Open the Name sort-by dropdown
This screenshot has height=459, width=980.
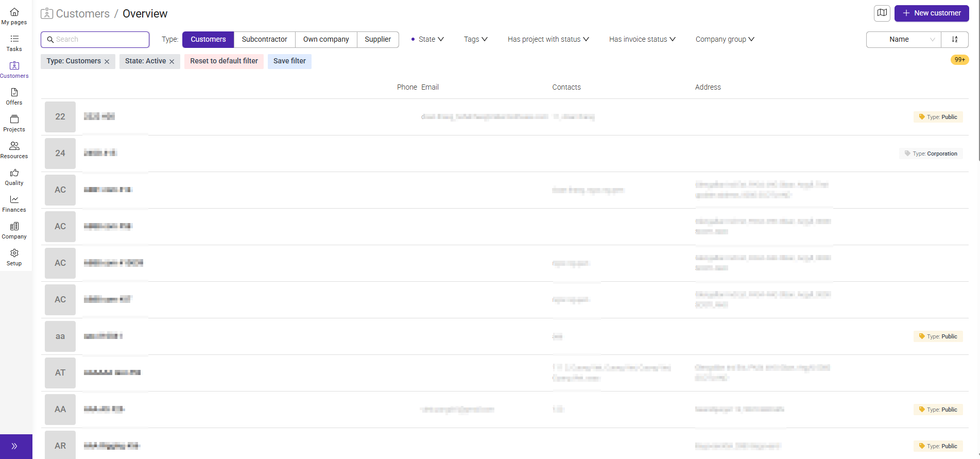904,39
